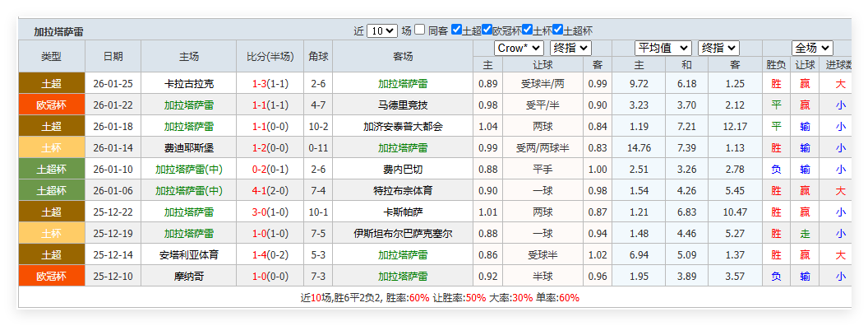Image resolution: width=868 pixels, height=326 pixels.
Task: Open the 安塔利亚体育 team link
Action: [x=189, y=255]
